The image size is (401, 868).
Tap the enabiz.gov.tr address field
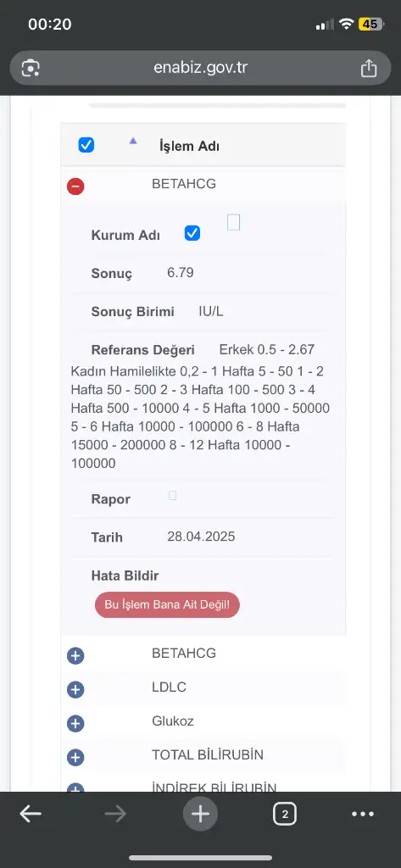pyautogui.click(x=200, y=68)
